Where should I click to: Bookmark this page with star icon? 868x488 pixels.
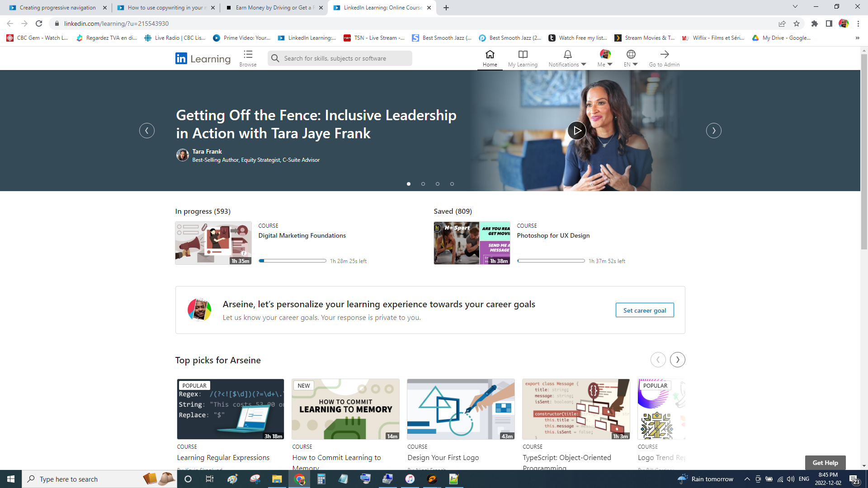797,23
